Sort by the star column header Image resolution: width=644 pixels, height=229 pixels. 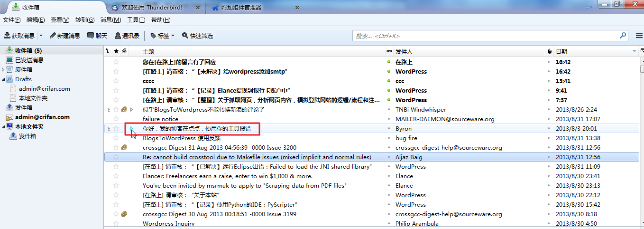[x=116, y=51]
